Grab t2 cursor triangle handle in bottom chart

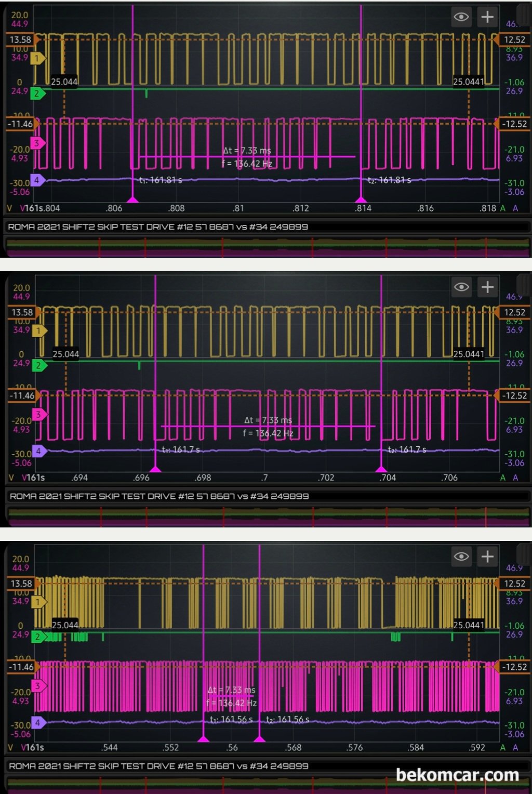(259, 739)
